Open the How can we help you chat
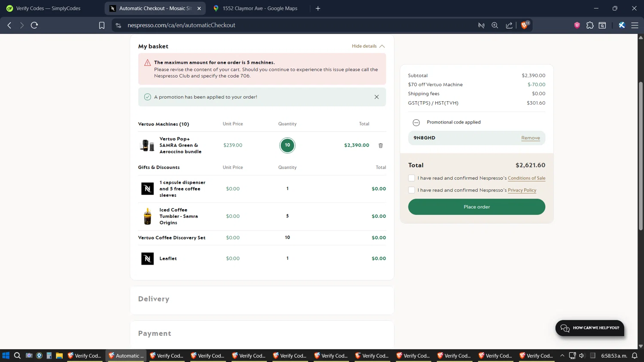Screen dimensions: 644x362 pos(590,328)
